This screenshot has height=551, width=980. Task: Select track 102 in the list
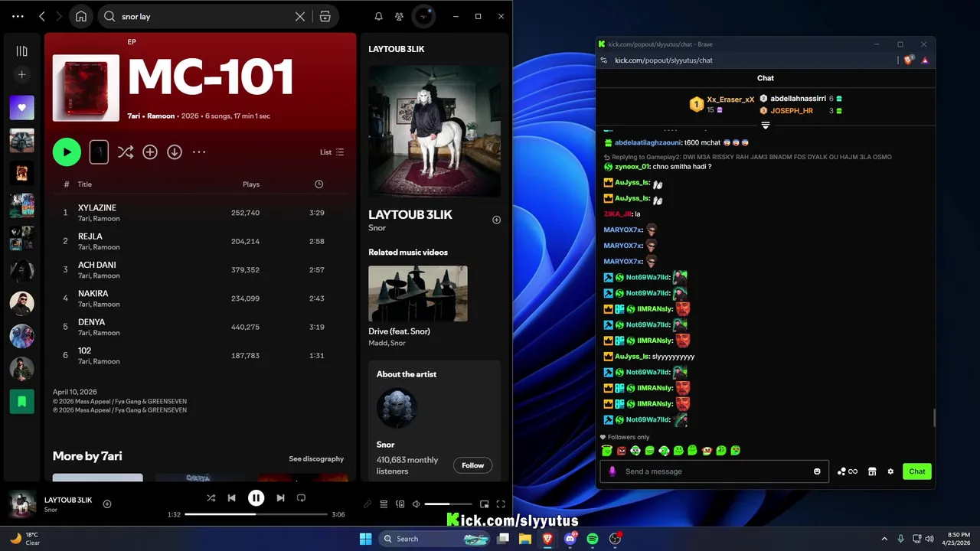[201, 355]
